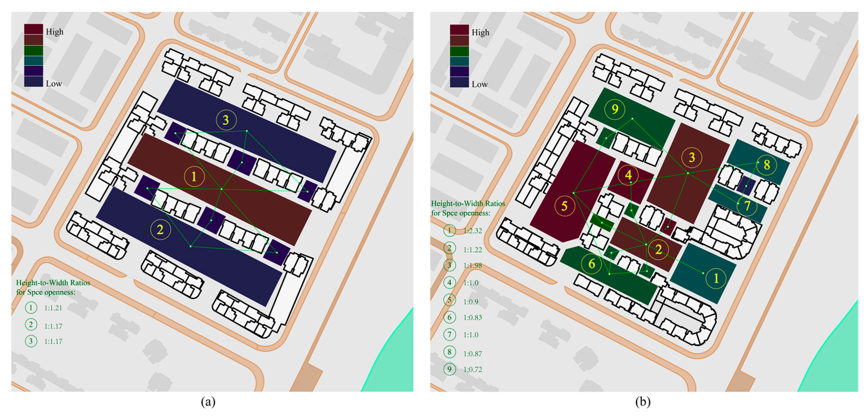Click the 1:0.87 ratio text
The height and width of the screenshot is (417, 868).
point(473,354)
